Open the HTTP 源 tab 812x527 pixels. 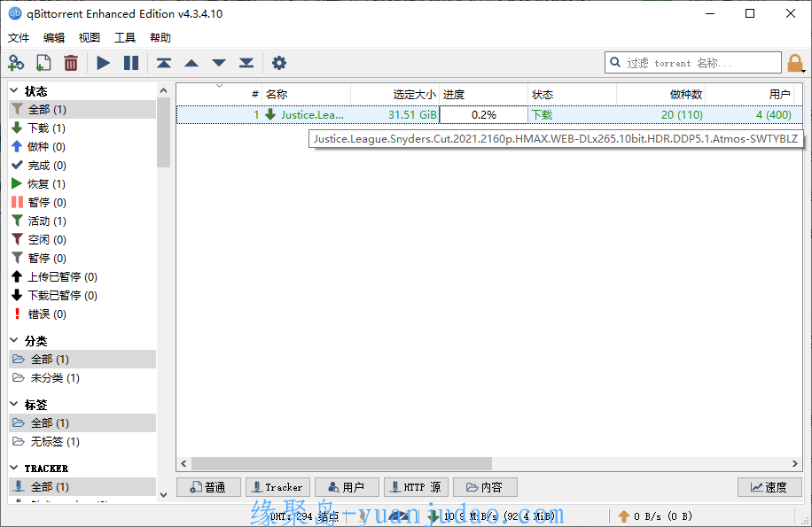coord(416,486)
